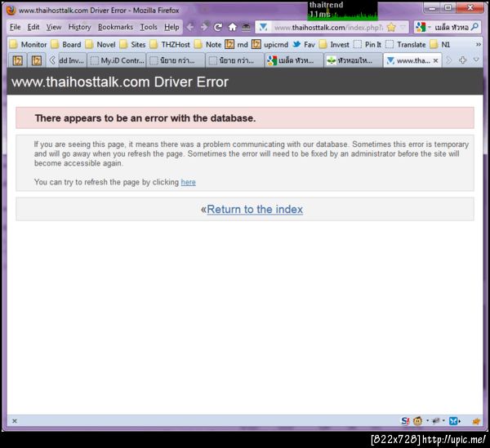This screenshot has height=448, width=490.
Task: Open the rnd bookmark
Action: point(236,45)
